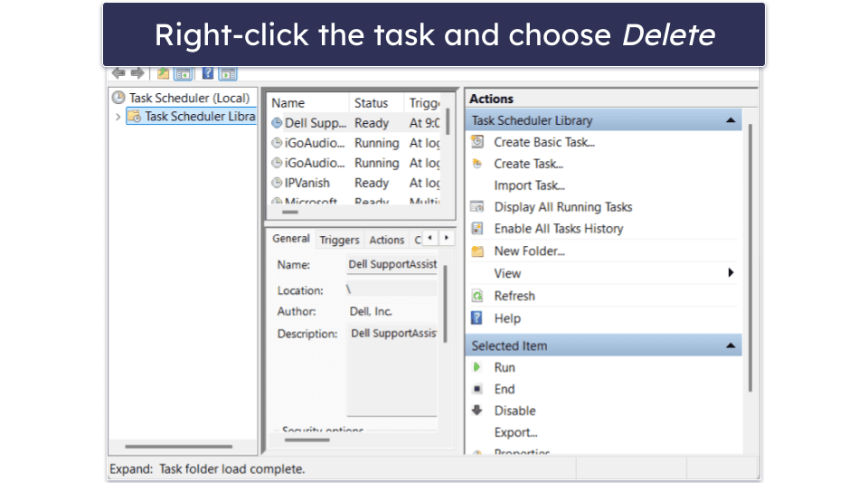Screen dimensions: 868x483
Task: Collapse the Selected Item actions section
Action: point(731,346)
